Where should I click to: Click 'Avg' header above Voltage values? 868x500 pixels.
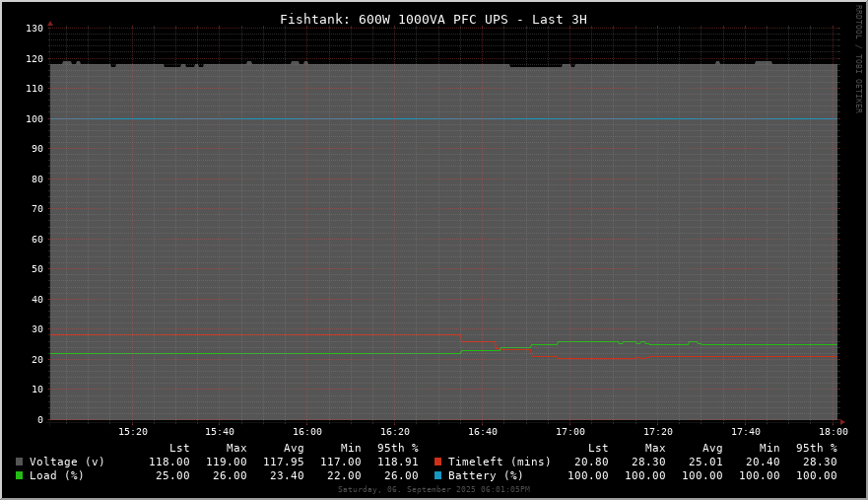coord(294,448)
